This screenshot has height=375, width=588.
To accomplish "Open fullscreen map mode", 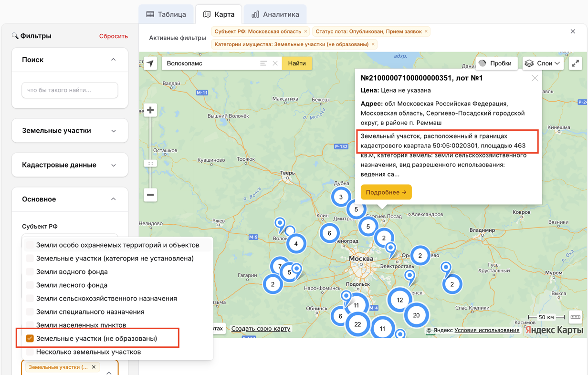I will click(576, 63).
